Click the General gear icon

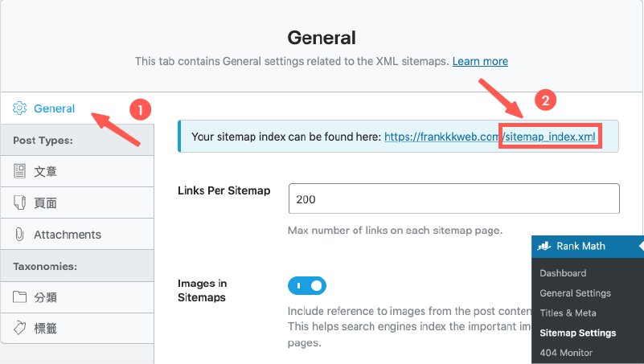[20, 108]
